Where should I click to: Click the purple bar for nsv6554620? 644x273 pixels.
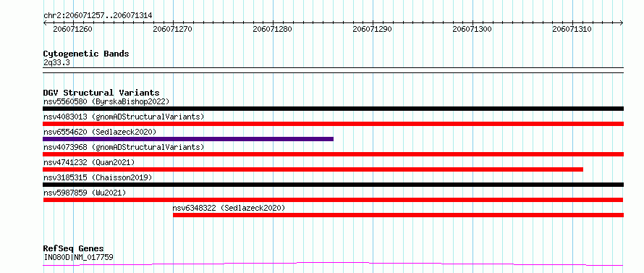[188, 139]
